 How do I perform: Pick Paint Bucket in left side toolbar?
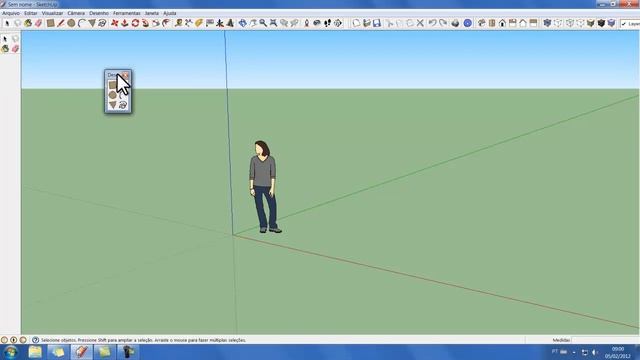[x=5, y=49]
